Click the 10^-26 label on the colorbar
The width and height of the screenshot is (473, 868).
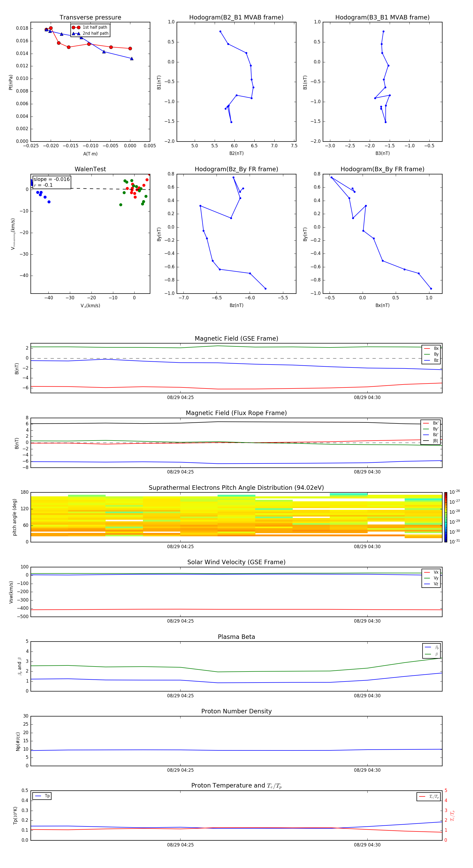[x=455, y=492]
